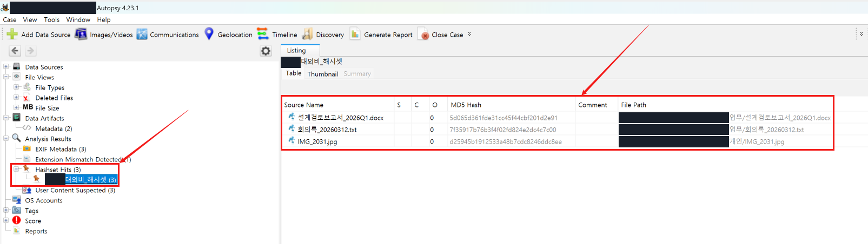The image size is (868, 244).
Task: Click the EXIF Metadata icon
Action: 26,148
